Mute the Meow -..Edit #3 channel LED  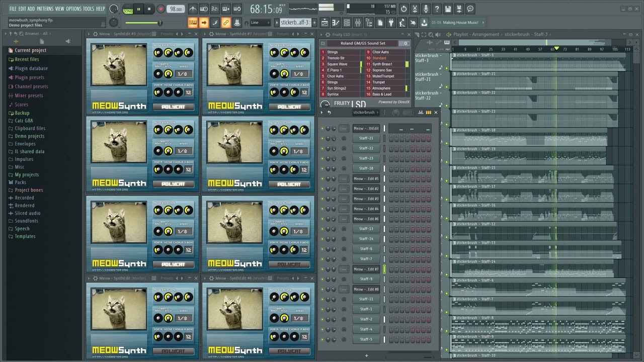point(323,199)
